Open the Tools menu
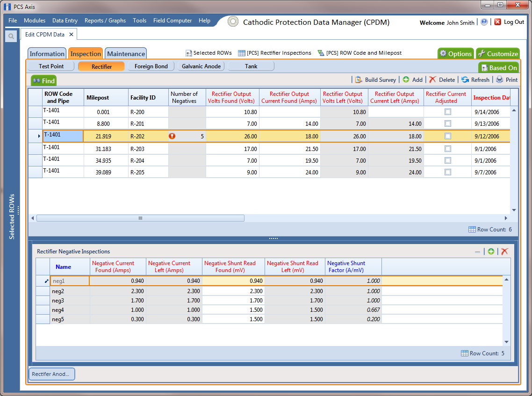Screen dimensions: 532x396 139,21
